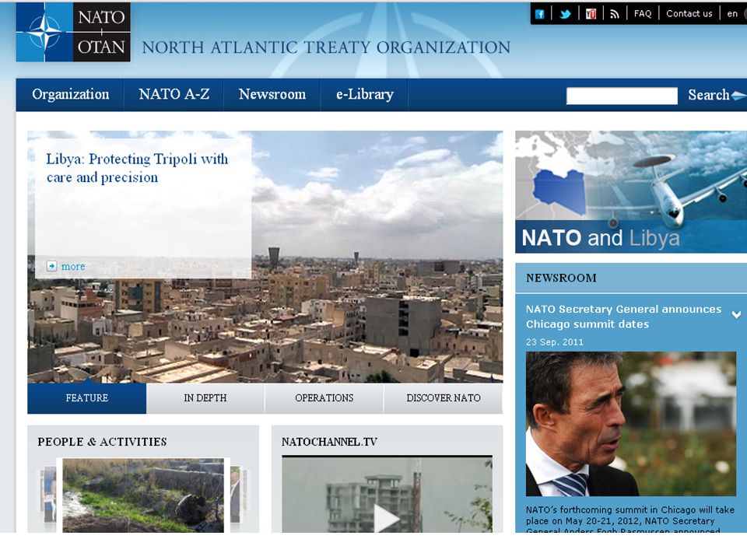Click the arrow icon beside more
This screenshot has width=747, height=560.
[x=51, y=266]
